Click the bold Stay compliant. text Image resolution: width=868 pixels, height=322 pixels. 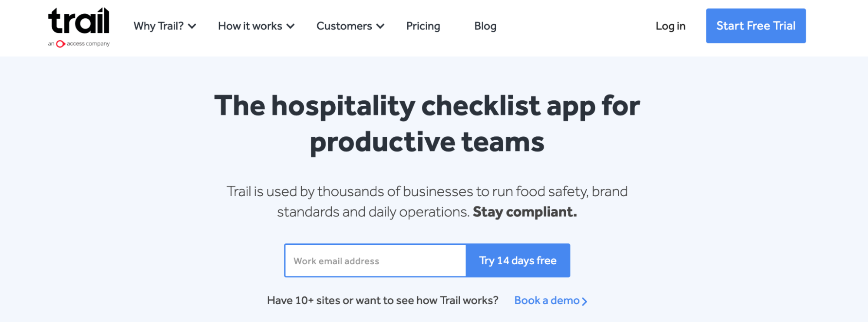525,212
